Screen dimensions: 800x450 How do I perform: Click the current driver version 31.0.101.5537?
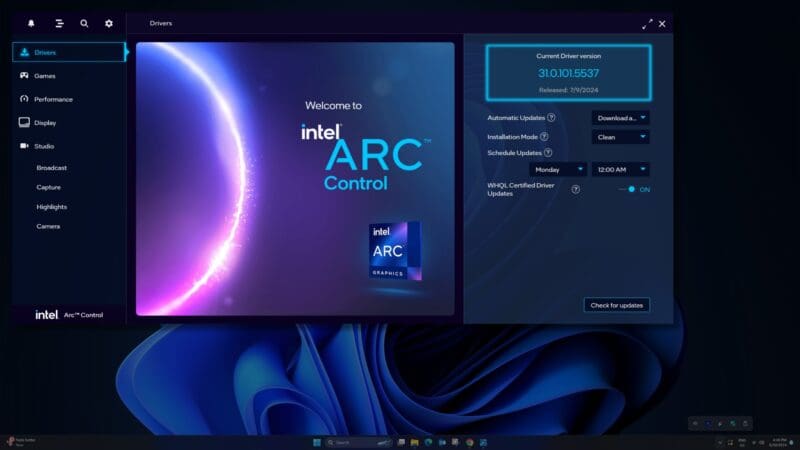[x=568, y=73]
